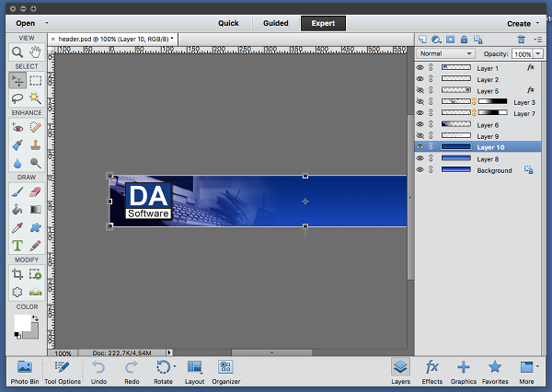
Task: Select the Content-Aware Move tool
Action: 17,292
